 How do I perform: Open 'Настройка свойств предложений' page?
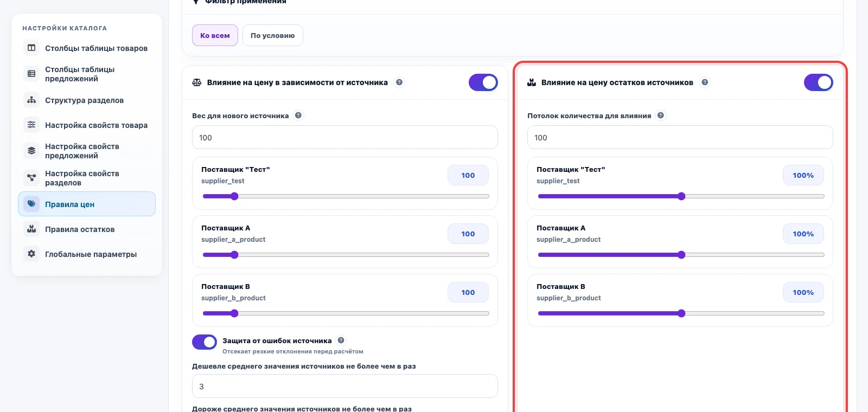pos(87,151)
